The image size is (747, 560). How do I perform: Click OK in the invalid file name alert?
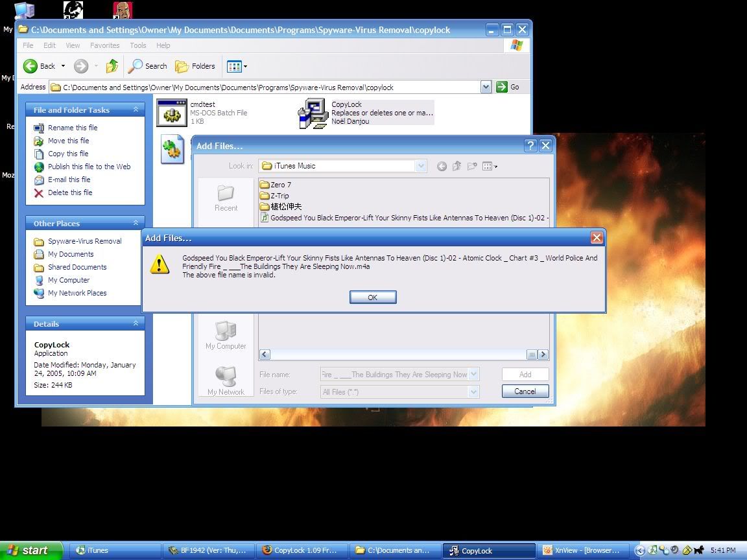point(373,297)
